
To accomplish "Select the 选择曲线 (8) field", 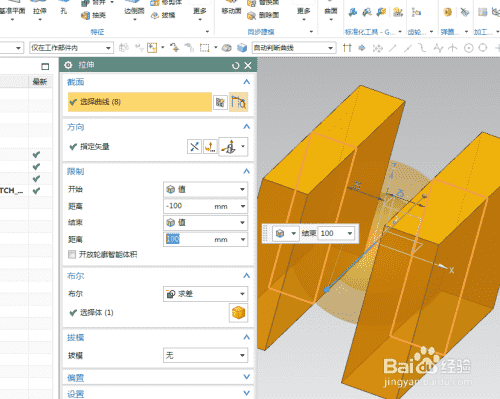I will (x=140, y=102).
